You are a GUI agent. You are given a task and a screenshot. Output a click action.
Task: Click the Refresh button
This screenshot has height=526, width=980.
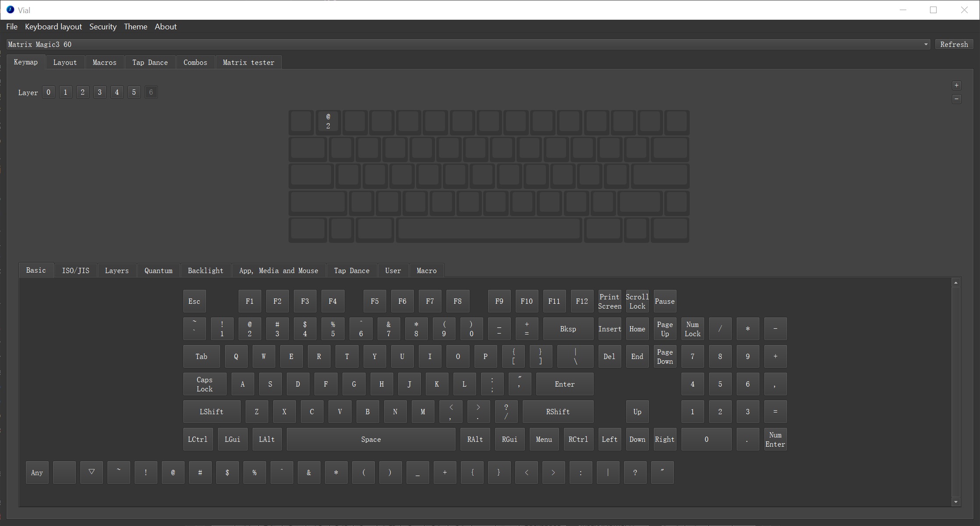pyautogui.click(x=954, y=44)
